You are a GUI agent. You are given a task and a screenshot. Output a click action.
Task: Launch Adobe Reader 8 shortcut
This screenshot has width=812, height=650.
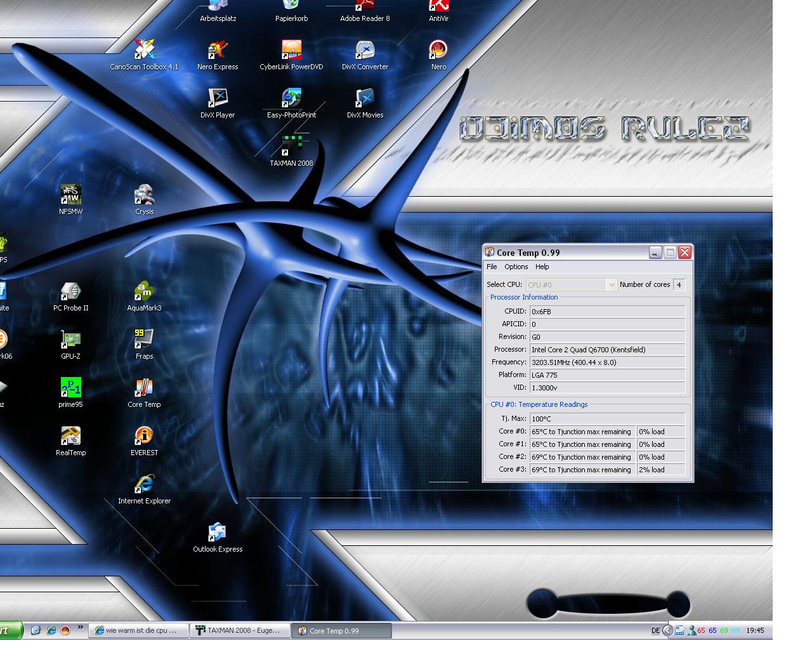(365, 11)
